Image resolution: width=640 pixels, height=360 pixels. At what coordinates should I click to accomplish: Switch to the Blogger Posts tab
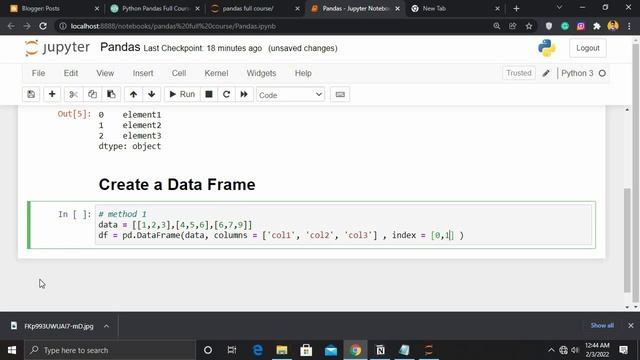pyautogui.click(x=53, y=8)
